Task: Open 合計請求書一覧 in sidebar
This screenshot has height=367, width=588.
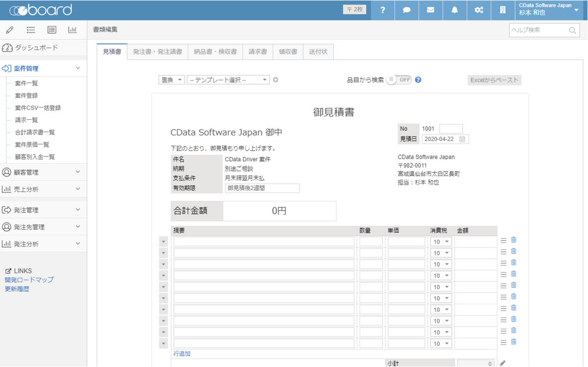Action: tap(35, 132)
